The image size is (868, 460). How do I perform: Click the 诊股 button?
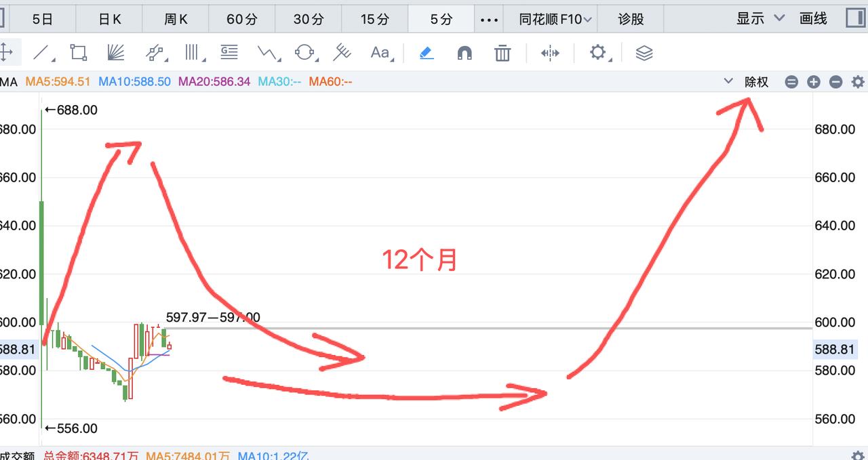[630, 20]
